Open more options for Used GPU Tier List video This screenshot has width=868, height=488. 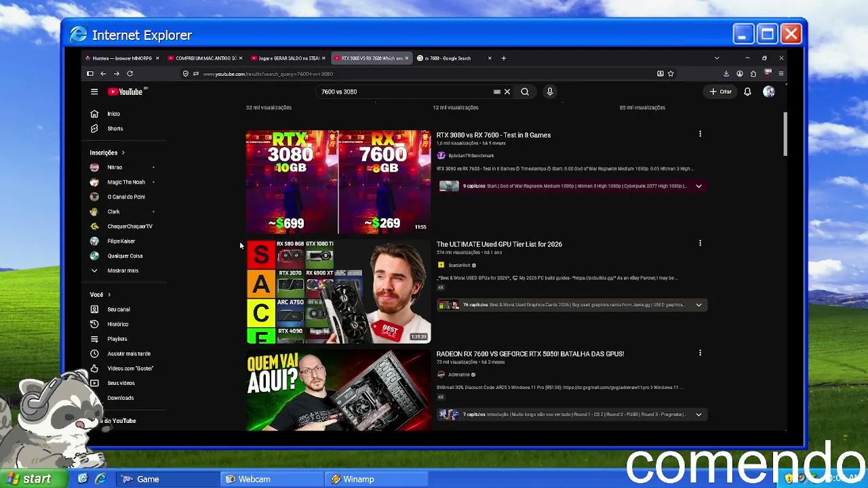click(700, 243)
